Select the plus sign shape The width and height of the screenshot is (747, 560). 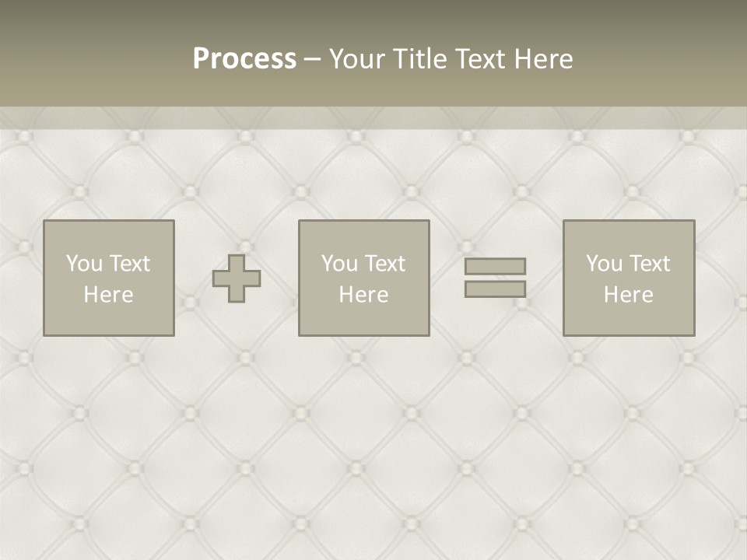click(237, 278)
